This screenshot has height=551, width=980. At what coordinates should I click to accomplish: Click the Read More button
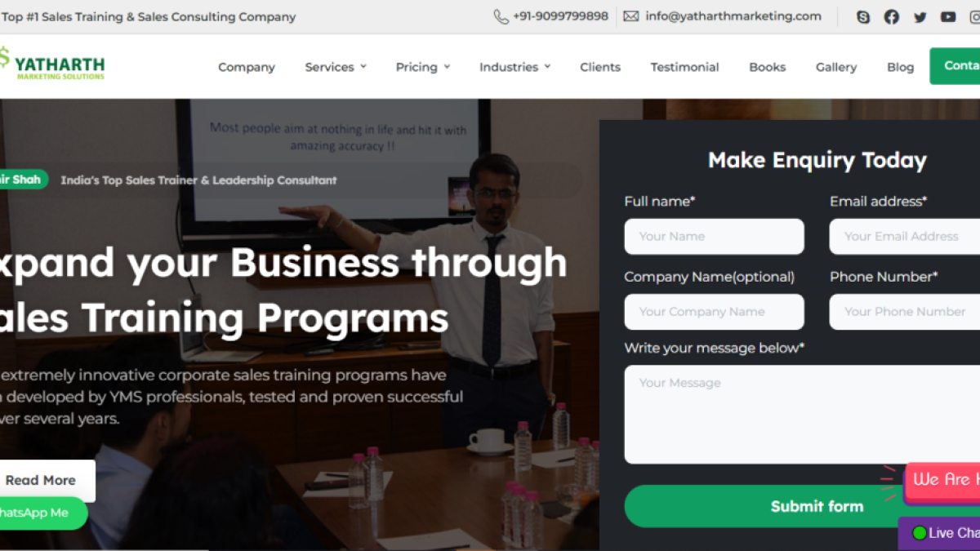tap(42, 481)
